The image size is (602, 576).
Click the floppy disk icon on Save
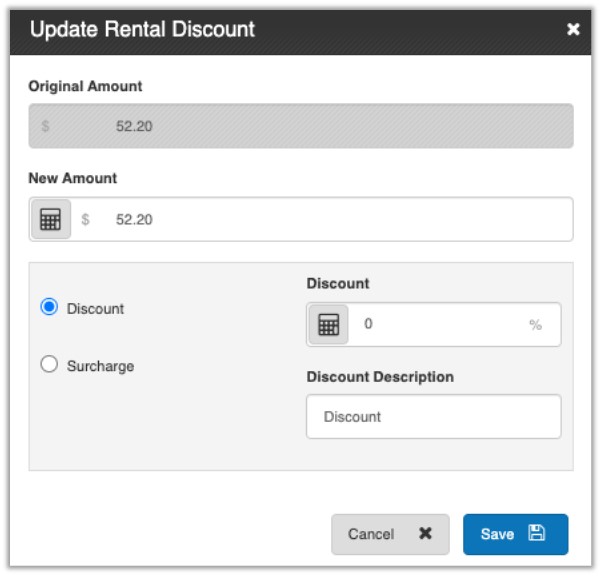tap(536, 534)
